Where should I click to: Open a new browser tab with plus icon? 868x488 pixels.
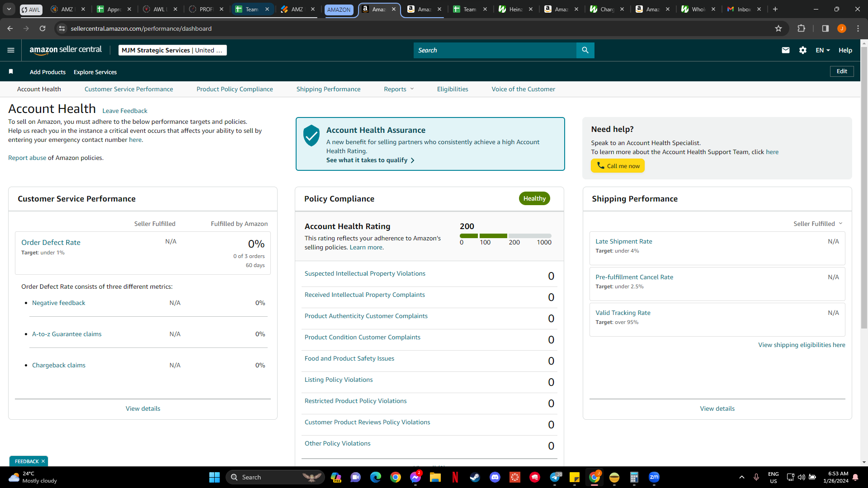click(x=775, y=9)
